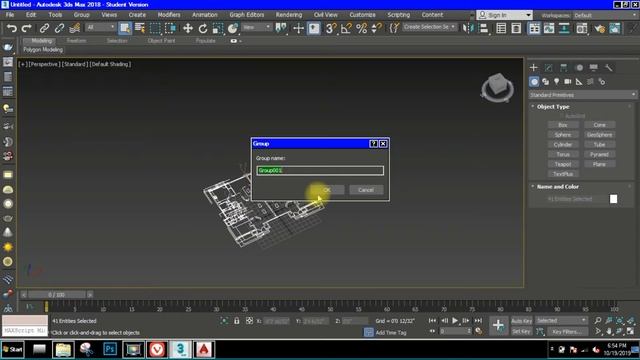Click the Select and Manipulate crosshair icon
Viewport: 640px width, 360px height.
pos(298,28)
